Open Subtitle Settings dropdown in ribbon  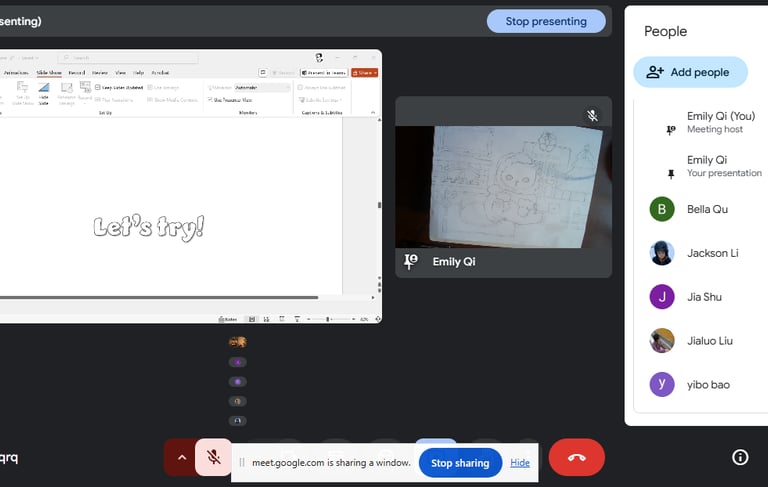coord(320,99)
